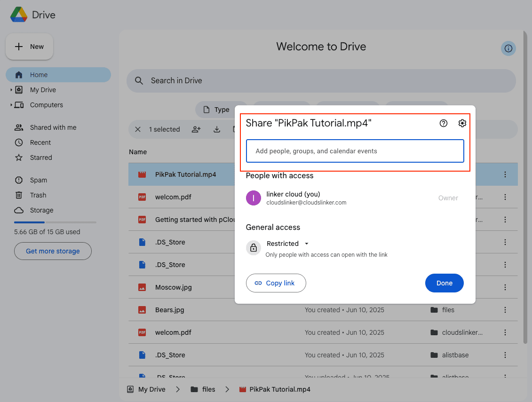Open the cloudslinker folder in welcom.pdf row

point(456,332)
